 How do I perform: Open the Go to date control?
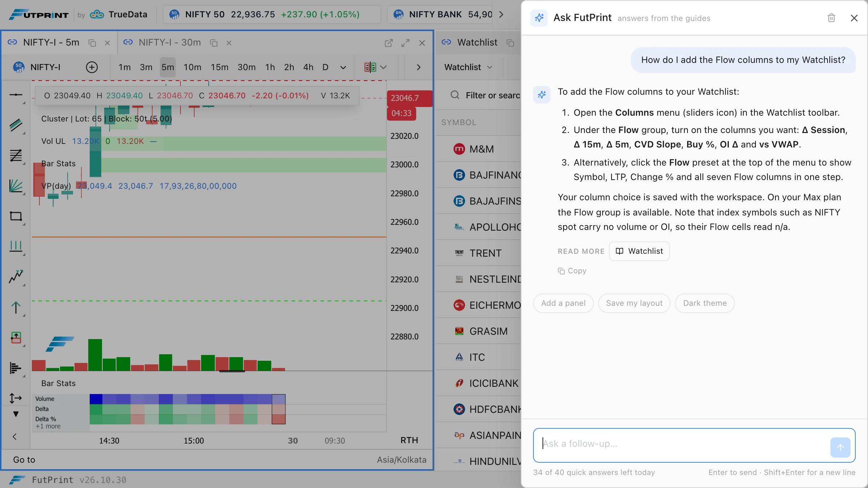[x=24, y=460]
